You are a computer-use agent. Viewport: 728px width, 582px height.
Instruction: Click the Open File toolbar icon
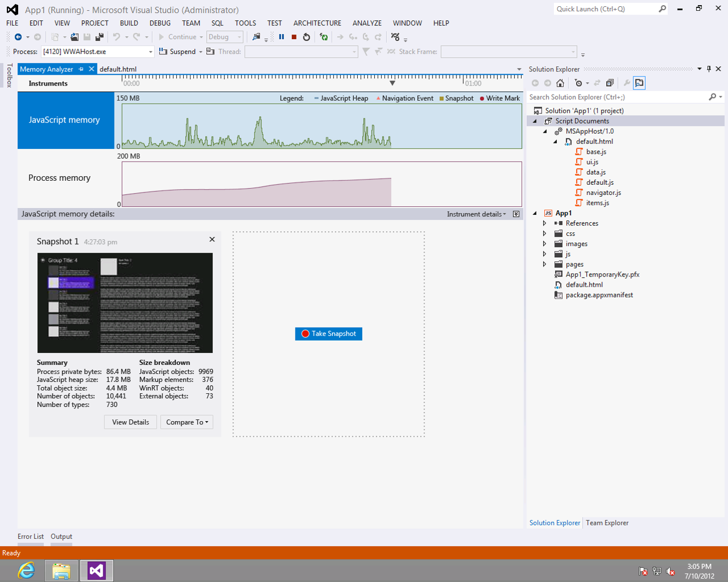pyautogui.click(x=74, y=37)
